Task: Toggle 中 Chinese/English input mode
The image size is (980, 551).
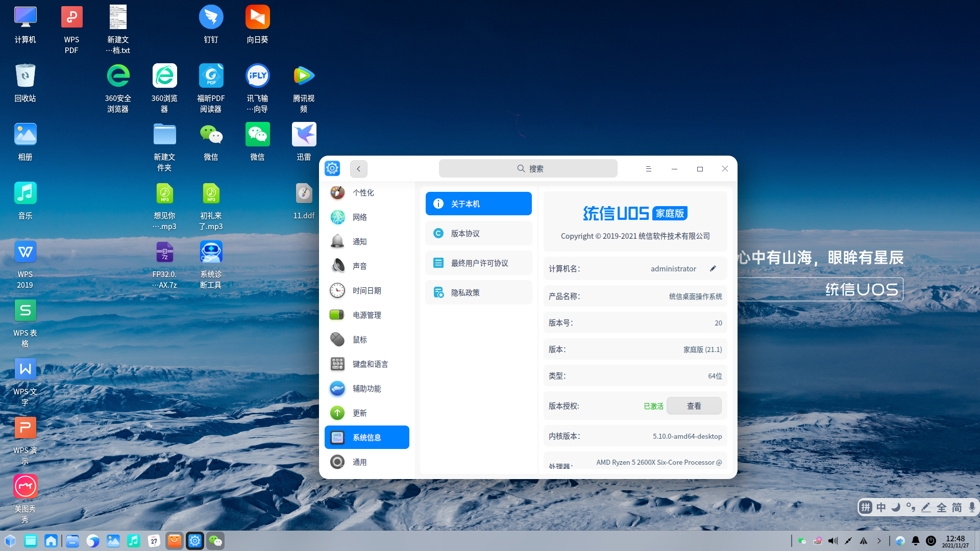Action: pyautogui.click(x=881, y=508)
